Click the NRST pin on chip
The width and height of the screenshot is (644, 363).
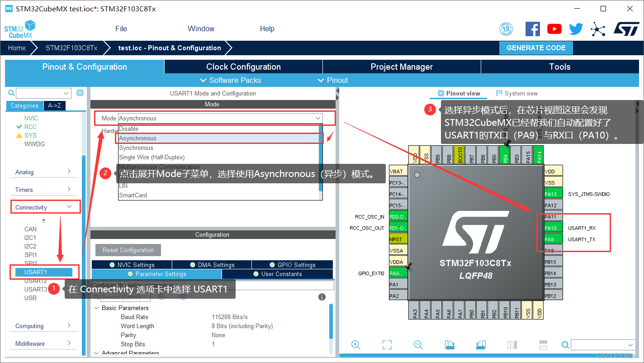point(398,239)
